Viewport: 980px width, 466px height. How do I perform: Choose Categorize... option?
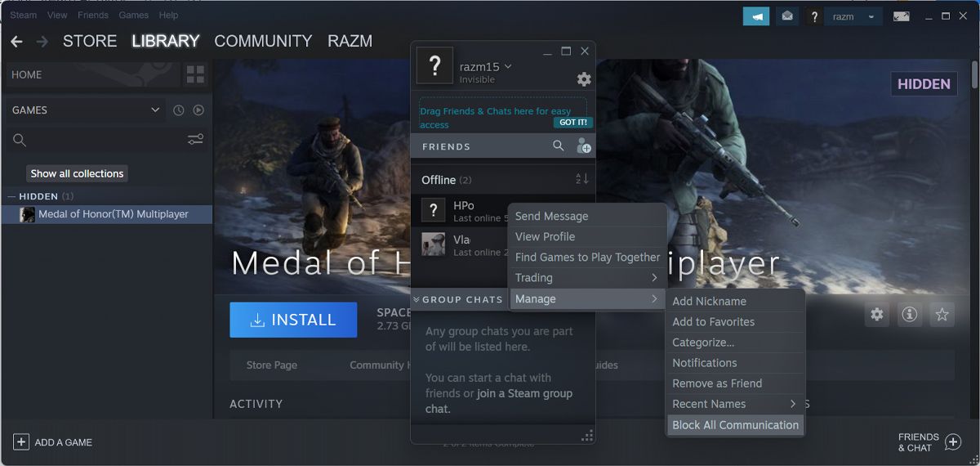tap(736, 342)
